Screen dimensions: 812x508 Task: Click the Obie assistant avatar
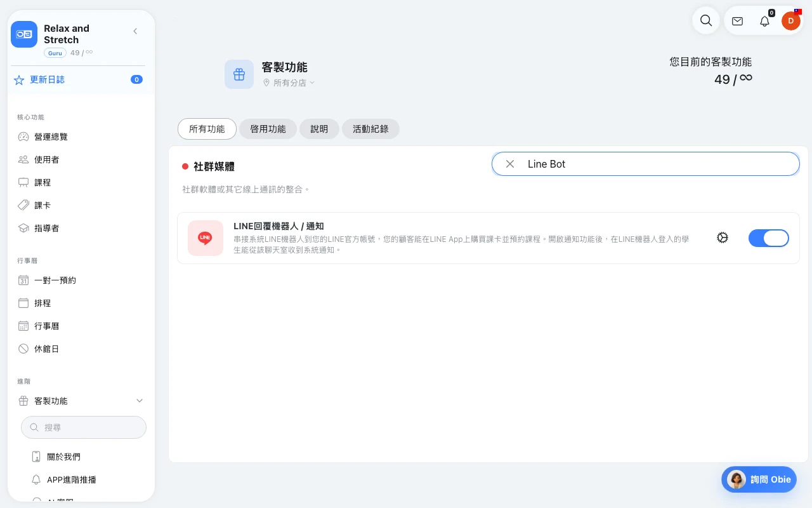[x=737, y=479]
